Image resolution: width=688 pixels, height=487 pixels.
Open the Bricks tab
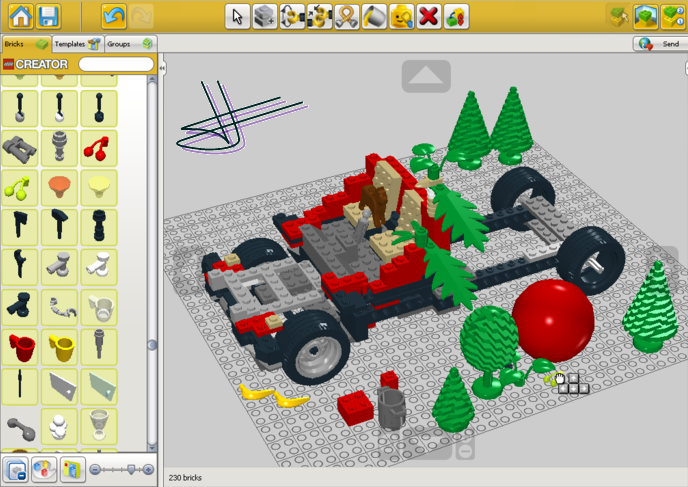click(x=26, y=44)
